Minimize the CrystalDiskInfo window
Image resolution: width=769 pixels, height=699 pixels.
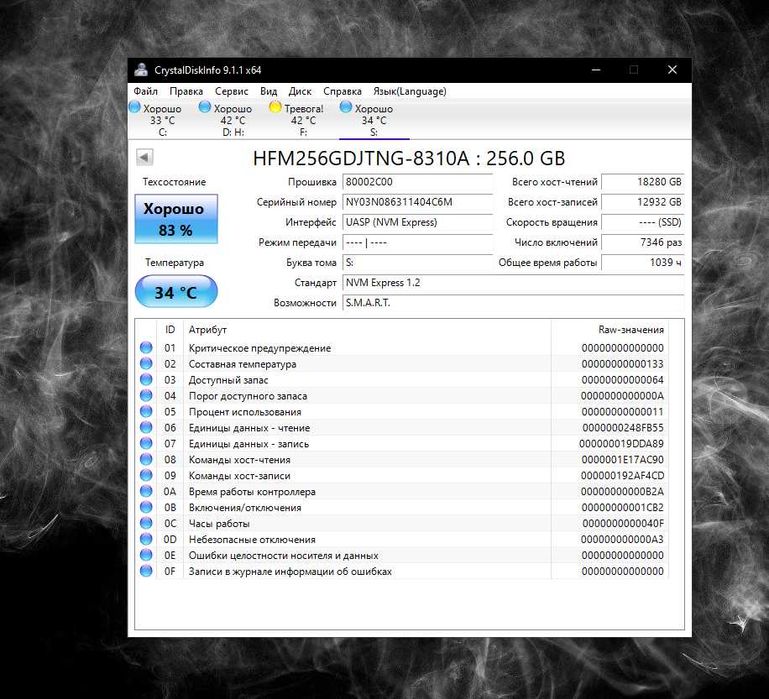point(596,70)
